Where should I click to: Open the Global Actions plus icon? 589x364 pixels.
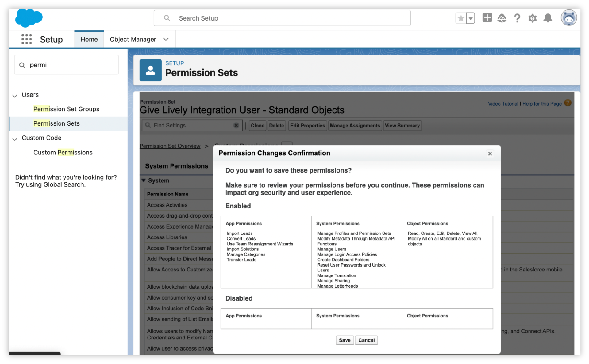(487, 18)
